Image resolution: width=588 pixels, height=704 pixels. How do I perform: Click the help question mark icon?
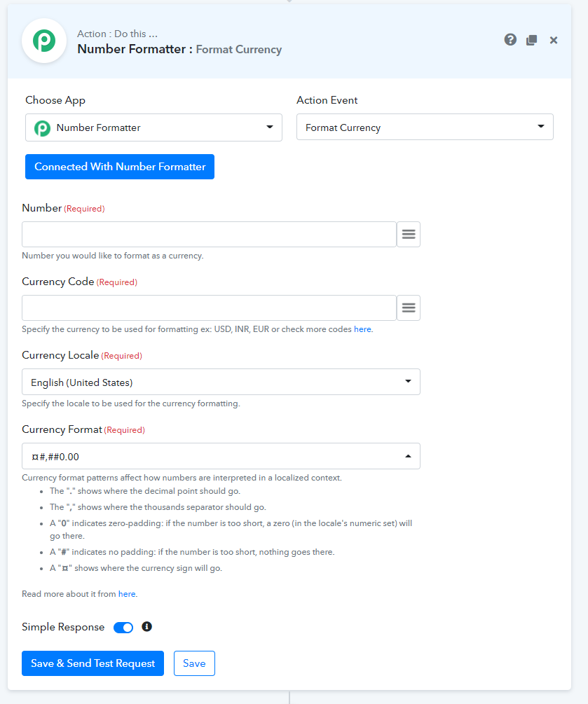coord(510,40)
